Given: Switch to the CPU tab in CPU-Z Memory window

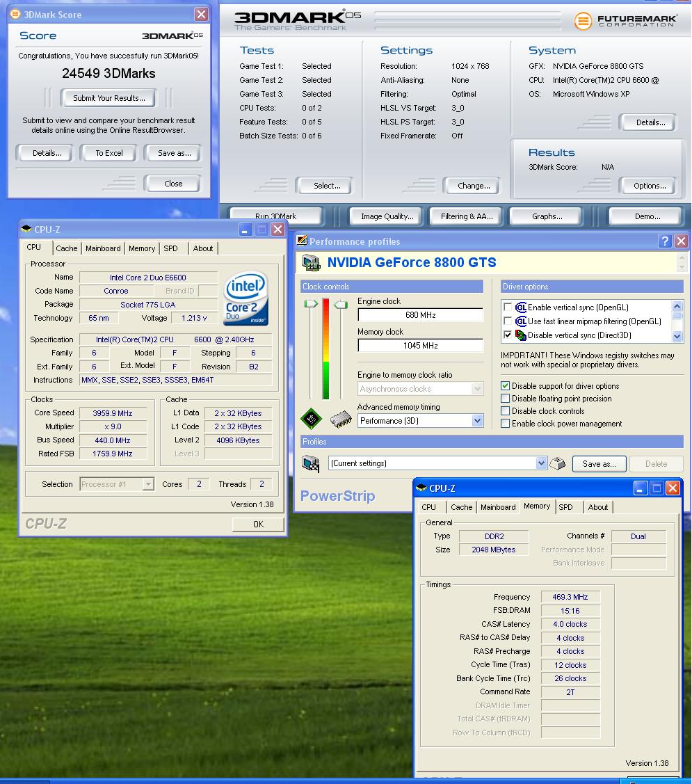Looking at the screenshot, I should click(x=428, y=507).
